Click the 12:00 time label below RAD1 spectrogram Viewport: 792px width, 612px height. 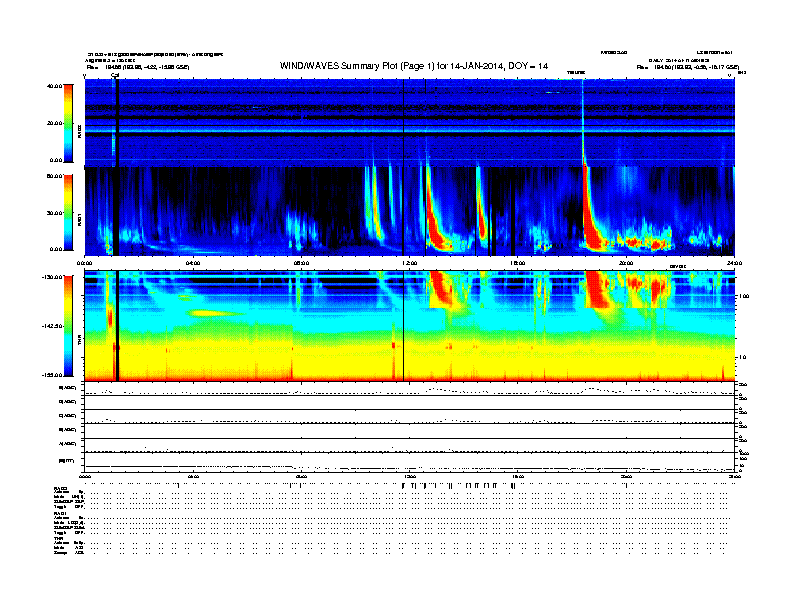410,263
